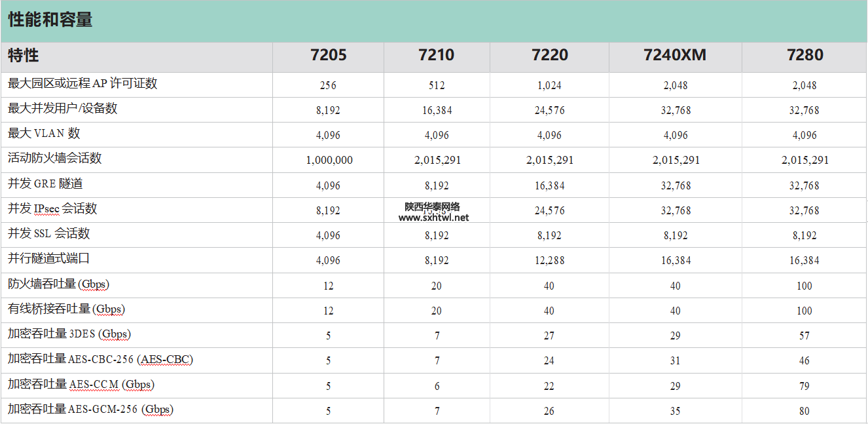This screenshot has width=868, height=424.
Task: Click the 特性 header cell
Action: (24, 56)
